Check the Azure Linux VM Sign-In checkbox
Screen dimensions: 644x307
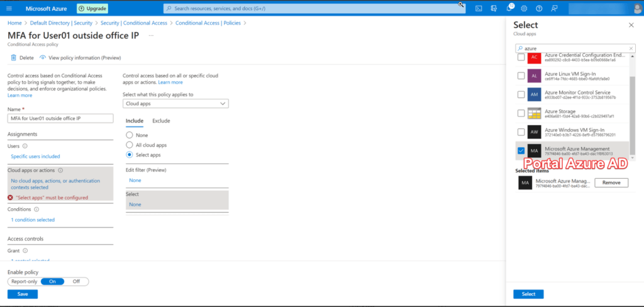click(521, 76)
